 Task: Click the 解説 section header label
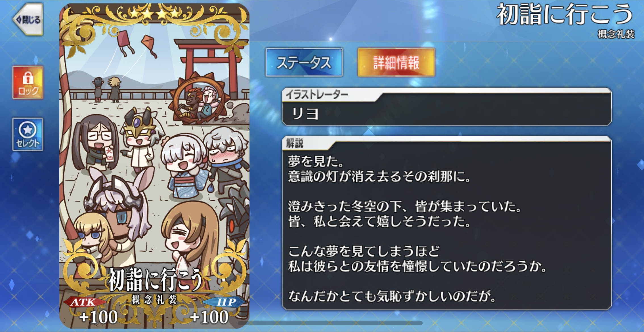295,143
